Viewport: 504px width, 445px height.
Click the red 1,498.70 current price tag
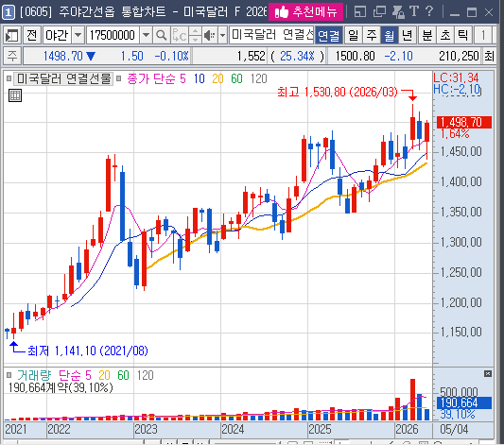(x=464, y=122)
